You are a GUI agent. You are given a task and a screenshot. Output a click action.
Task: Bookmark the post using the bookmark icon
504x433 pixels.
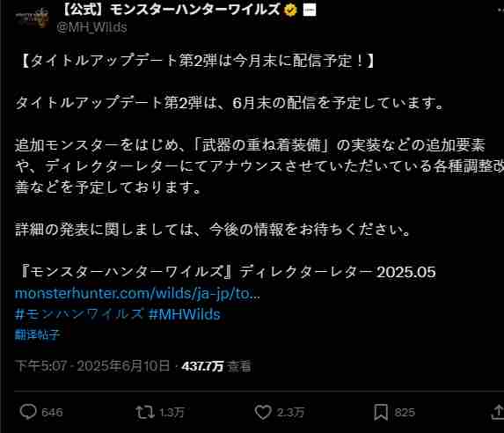381,413
